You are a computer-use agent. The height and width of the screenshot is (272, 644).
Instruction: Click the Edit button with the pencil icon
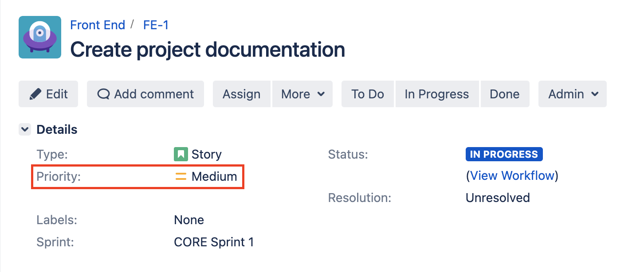coord(48,94)
